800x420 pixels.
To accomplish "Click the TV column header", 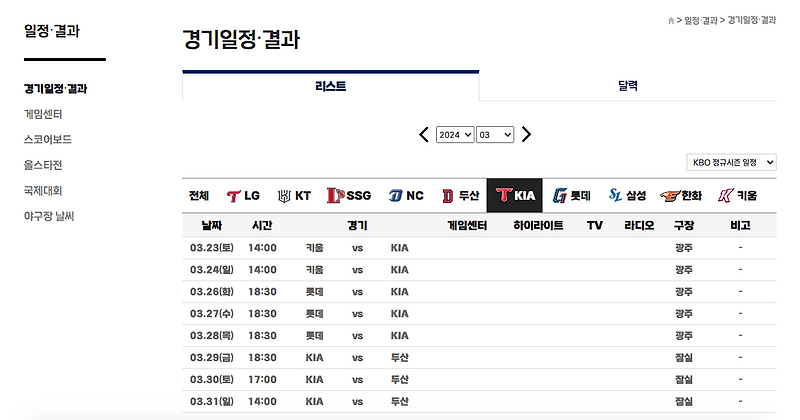I will click(595, 225).
